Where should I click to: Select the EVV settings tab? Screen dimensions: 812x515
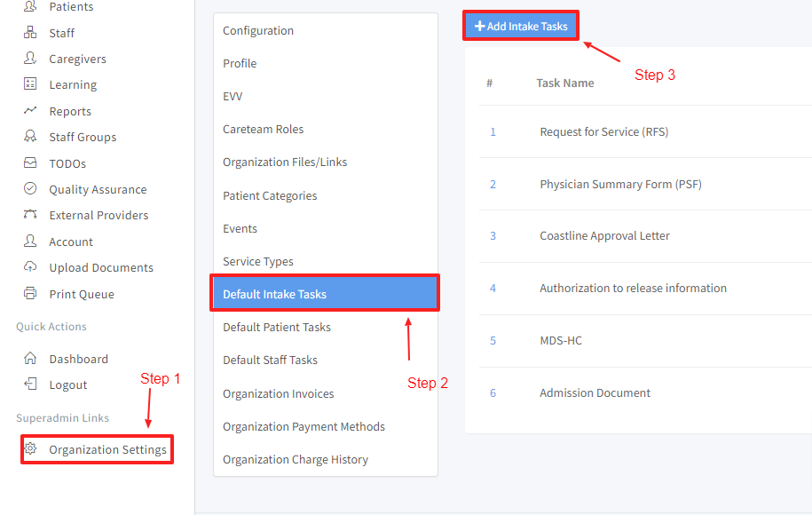(233, 97)
